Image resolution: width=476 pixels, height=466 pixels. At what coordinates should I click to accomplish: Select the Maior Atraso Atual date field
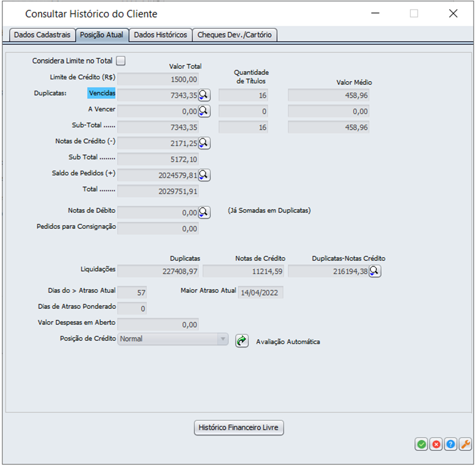pos(260,293)
